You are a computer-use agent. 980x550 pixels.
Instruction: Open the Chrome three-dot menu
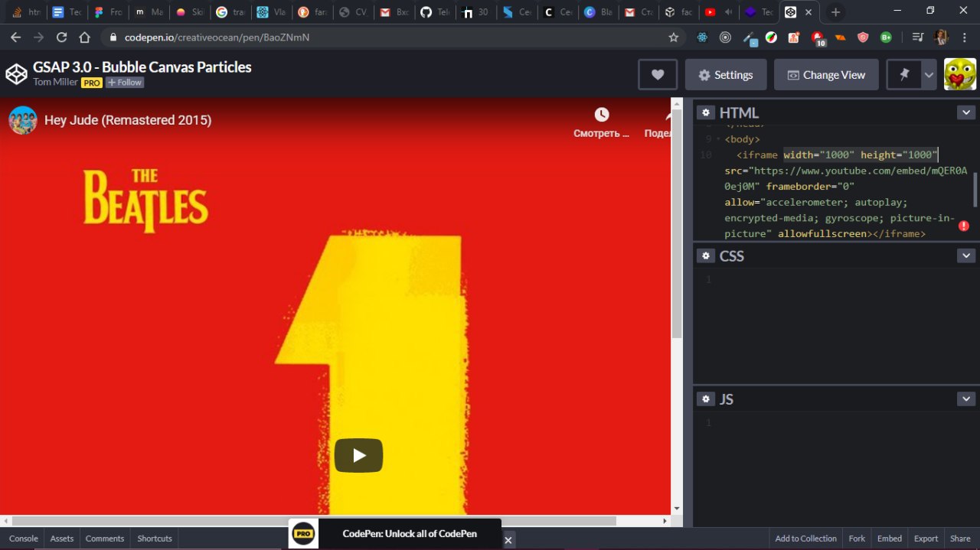pyautogui.click(x=965, y=37)
